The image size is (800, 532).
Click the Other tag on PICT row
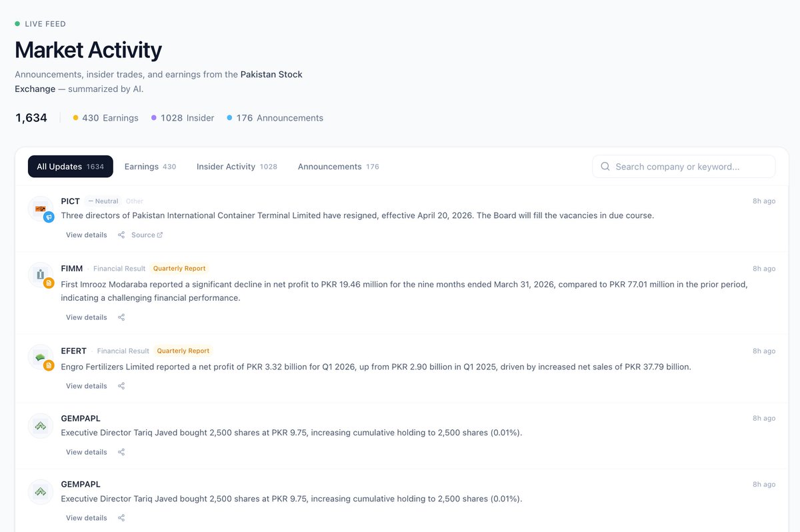[x=135, y=201]
